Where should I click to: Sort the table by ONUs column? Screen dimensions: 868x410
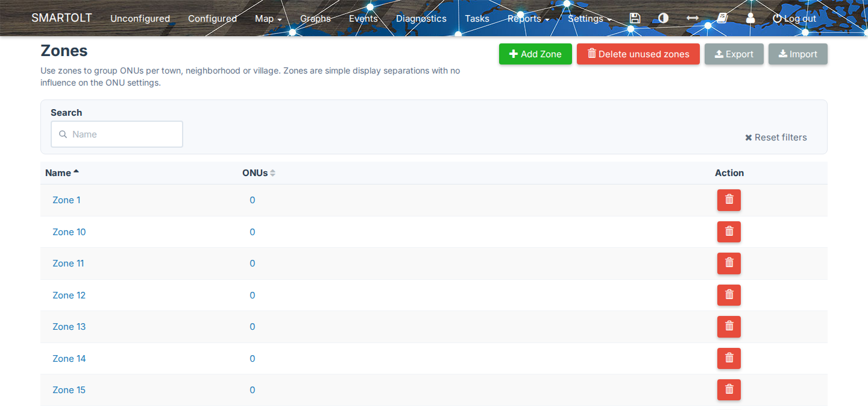pyautogui.click(x=259, y=173)
